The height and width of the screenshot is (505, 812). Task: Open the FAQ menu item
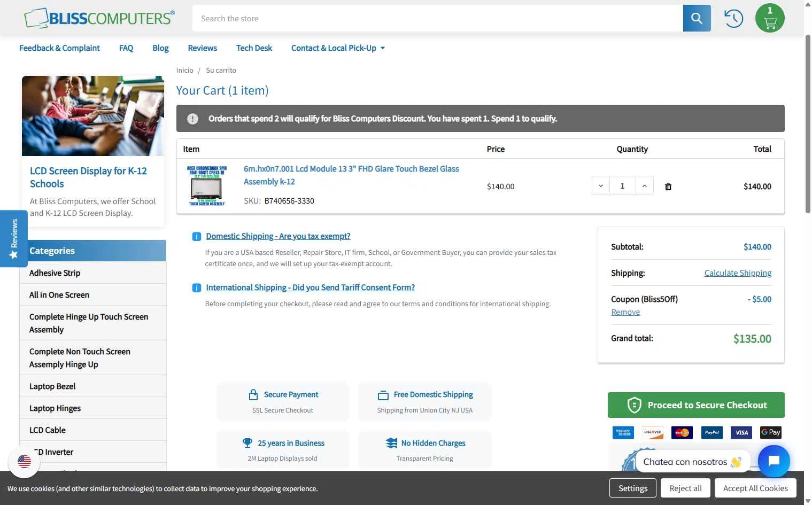point(126,48)
